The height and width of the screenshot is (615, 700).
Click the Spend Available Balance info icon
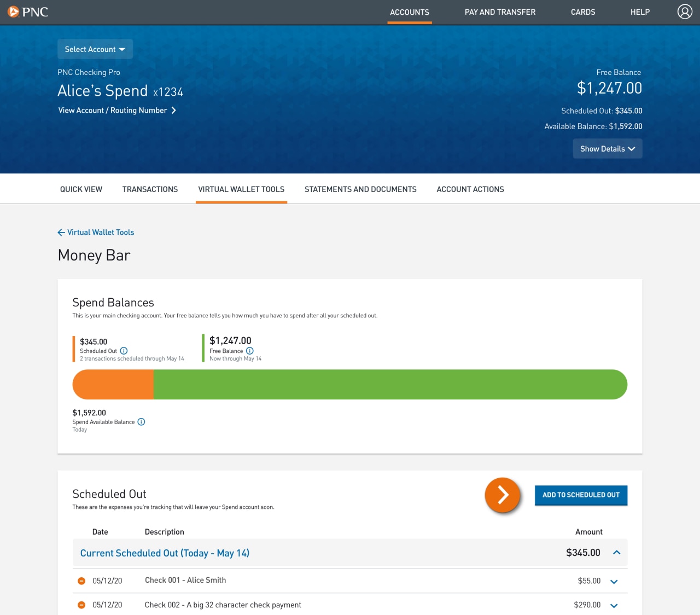point(141,422)
